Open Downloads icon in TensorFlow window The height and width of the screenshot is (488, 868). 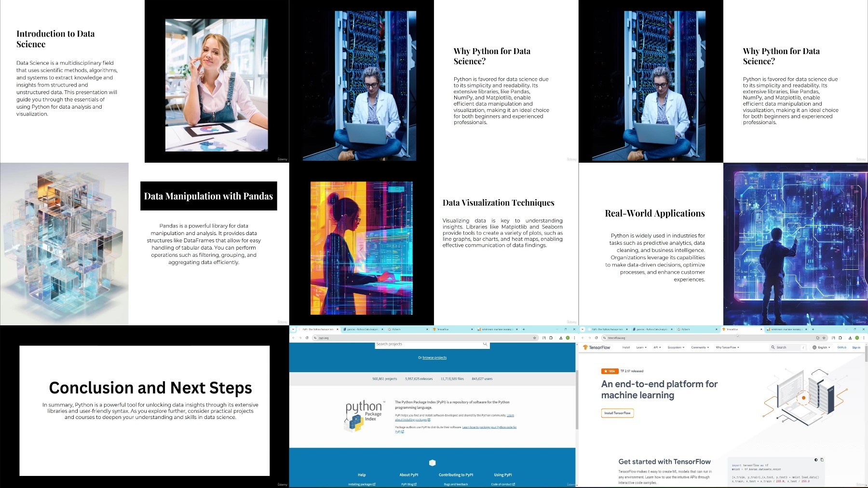pos(850,338)
